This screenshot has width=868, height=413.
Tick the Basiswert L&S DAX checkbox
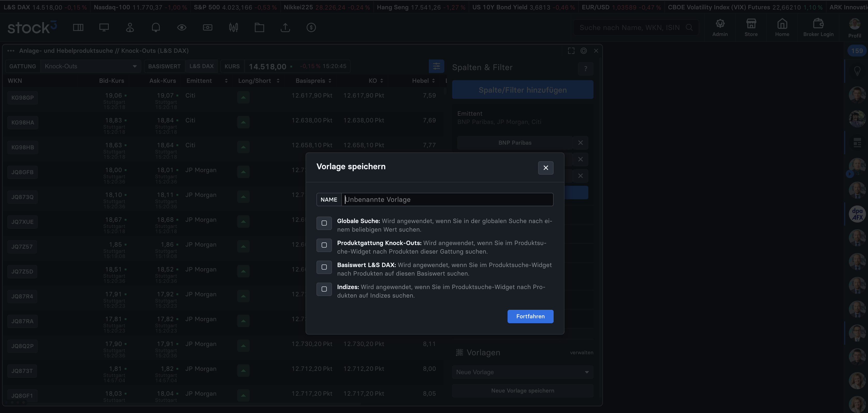click(x=324, y=267)
